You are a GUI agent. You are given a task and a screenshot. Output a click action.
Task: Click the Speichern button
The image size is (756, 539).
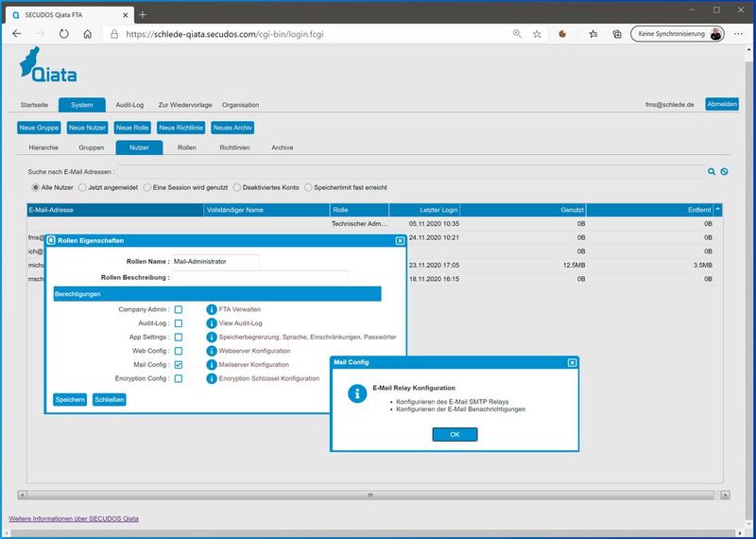click(70, 399)
